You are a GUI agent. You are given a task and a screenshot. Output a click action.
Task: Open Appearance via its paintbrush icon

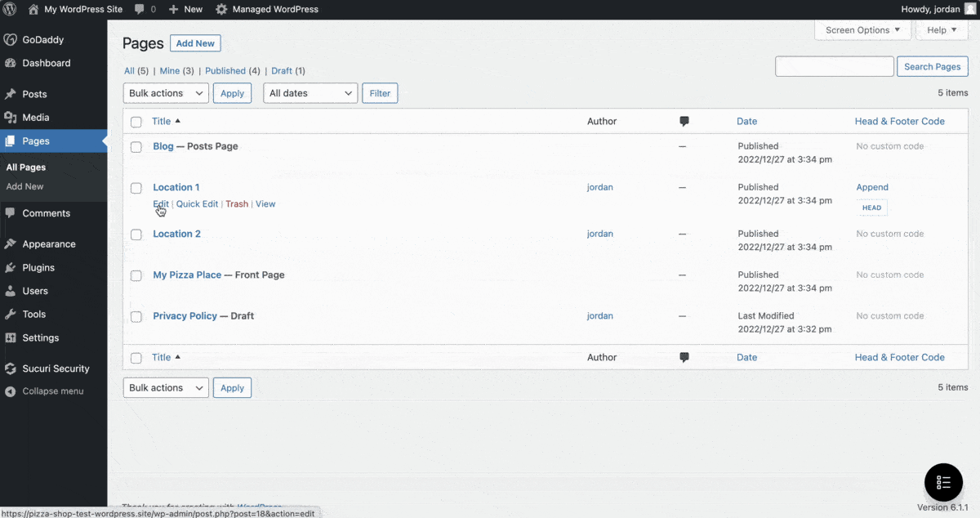coord(11,244)
